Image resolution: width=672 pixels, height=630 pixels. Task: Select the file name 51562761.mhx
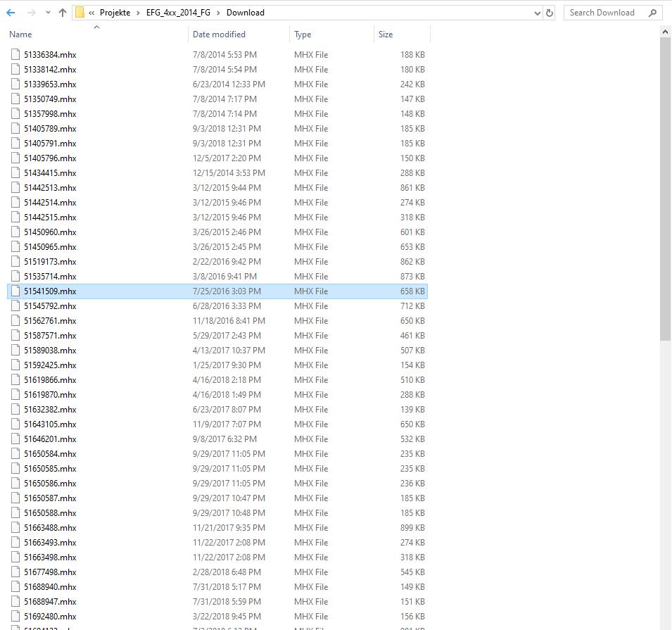coord(50,321)
